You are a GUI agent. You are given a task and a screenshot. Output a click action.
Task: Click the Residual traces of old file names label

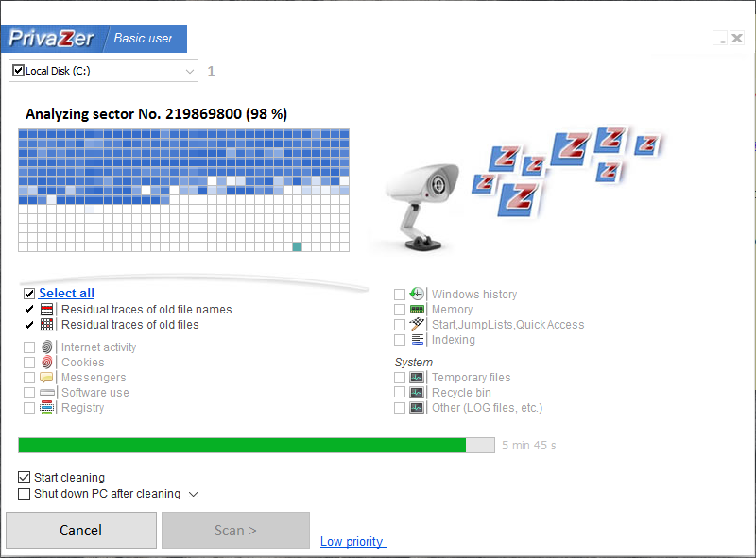point(146,310)
